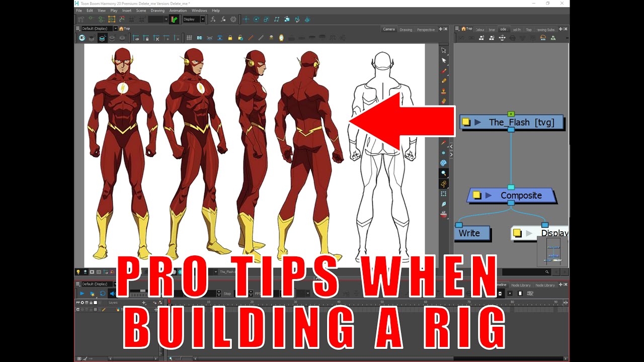Click the orange cable style icon in Node View

coord(543,38)
